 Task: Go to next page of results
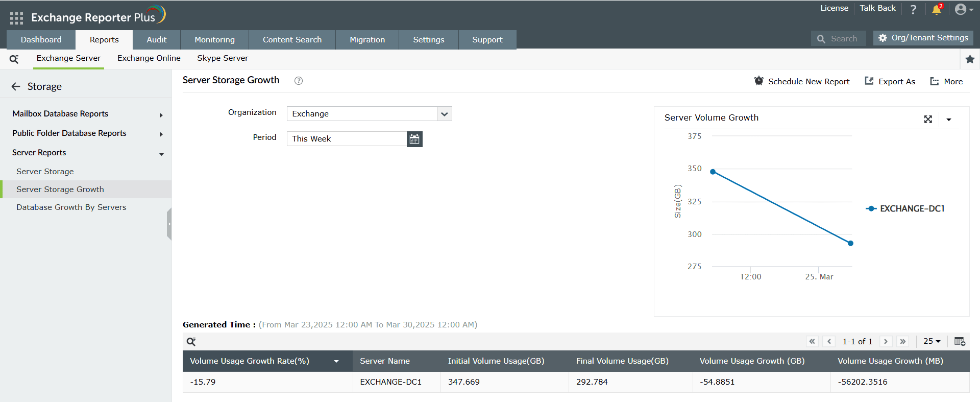(886, 341)
